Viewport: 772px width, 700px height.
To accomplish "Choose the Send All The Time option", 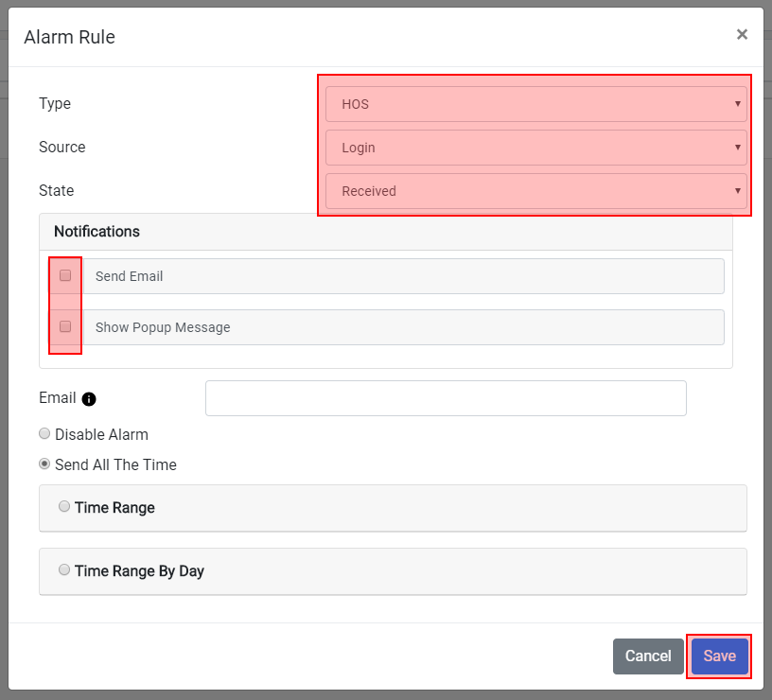I will (x=44, y=464).
